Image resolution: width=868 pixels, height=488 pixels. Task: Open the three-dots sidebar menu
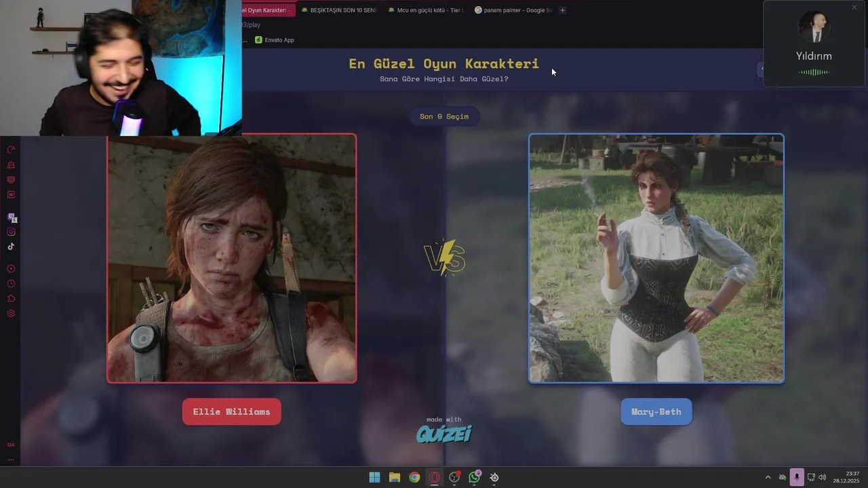pyautogui.click(x=11, y=460)
